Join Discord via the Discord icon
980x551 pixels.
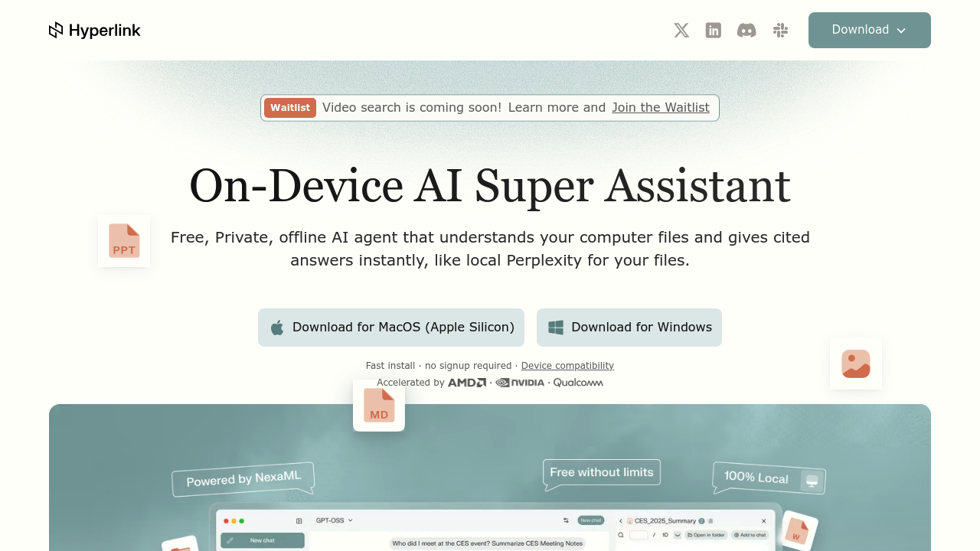coord(746,30)
